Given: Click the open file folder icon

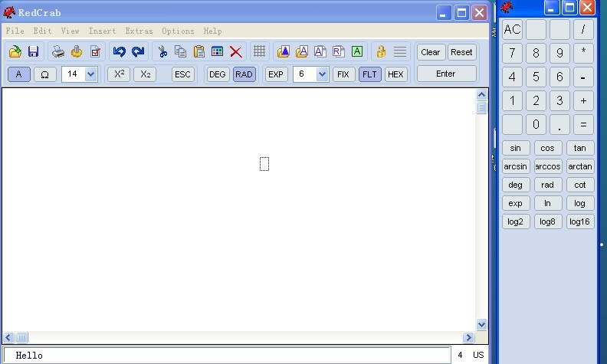Looking at the screenshot, I should coord(15,52).
